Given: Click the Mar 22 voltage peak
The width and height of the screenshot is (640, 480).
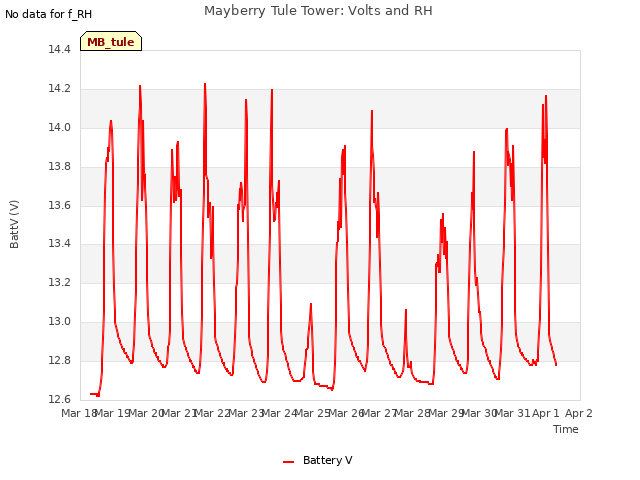Looking at the screenshot, I should pyautogui.click(x=205, y=84).
